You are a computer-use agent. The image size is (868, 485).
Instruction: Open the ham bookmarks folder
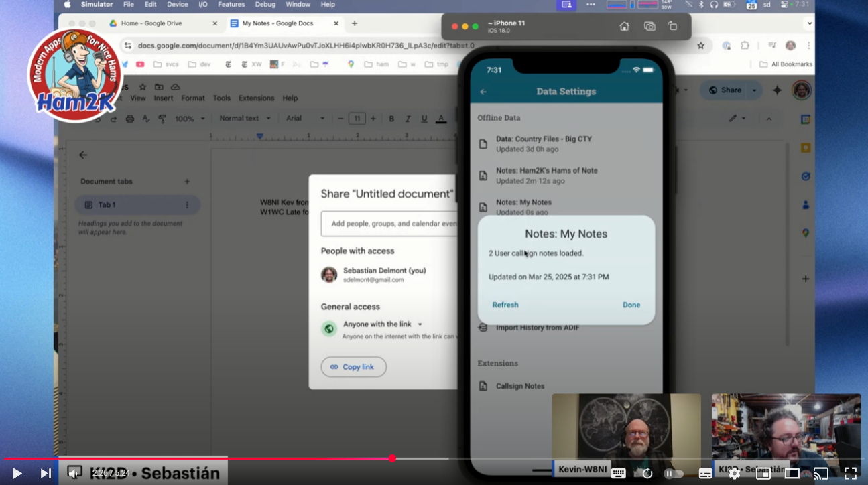tap(377, 64)
